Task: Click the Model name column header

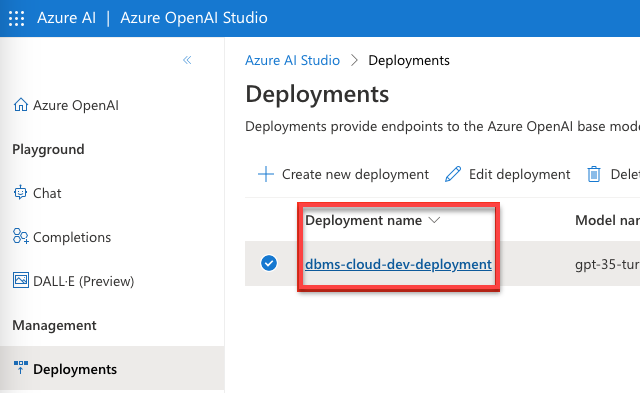Action: coord(607,220)
